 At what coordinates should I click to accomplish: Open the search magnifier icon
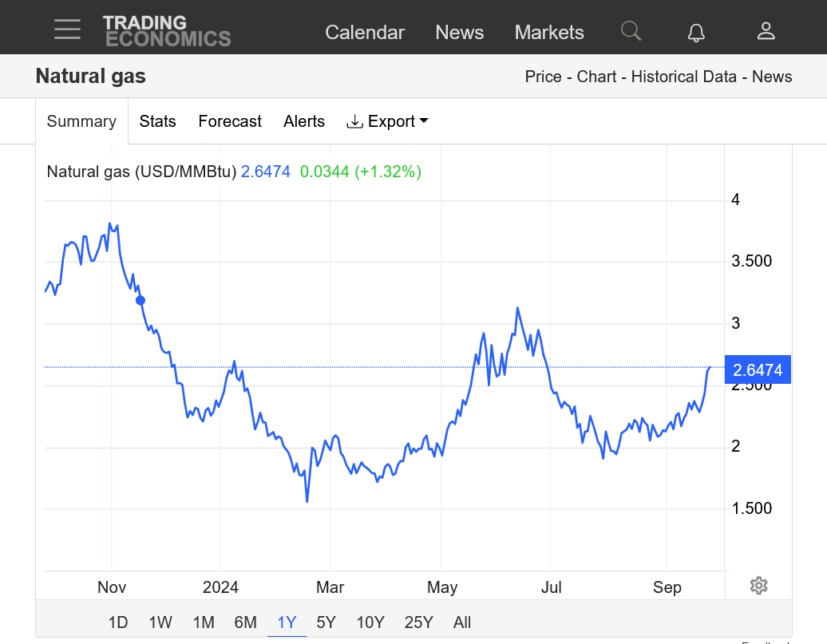click(x=631, y=31)
